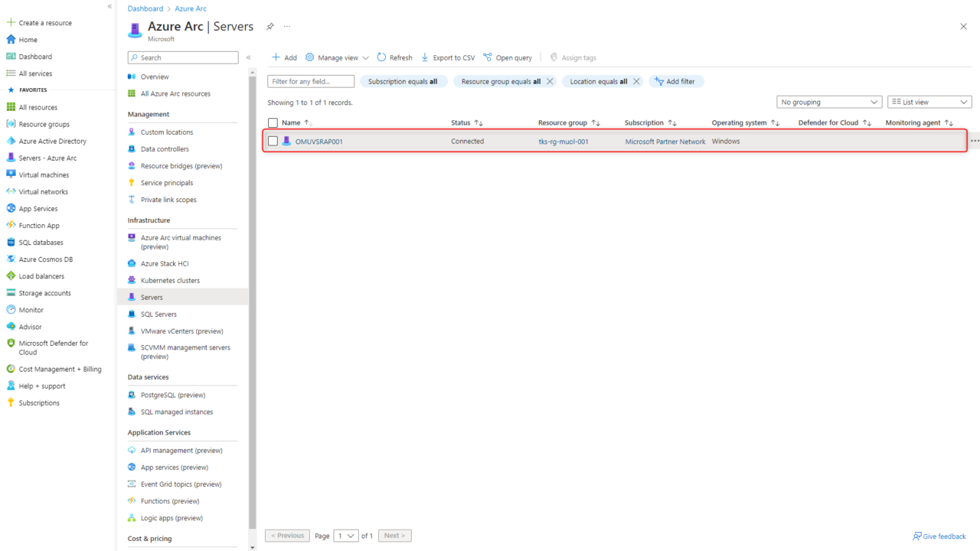
Task: Open Data controllers under Management
Action: tap(165, 149)
